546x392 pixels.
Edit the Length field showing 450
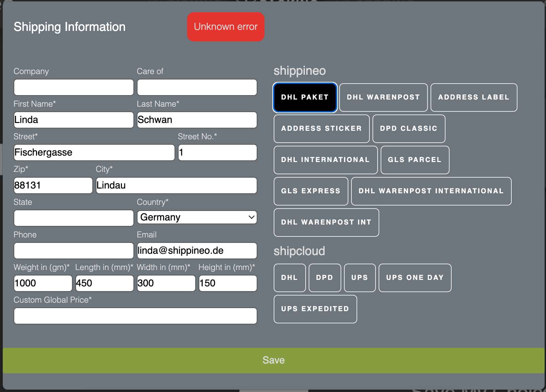click(105, 283)
